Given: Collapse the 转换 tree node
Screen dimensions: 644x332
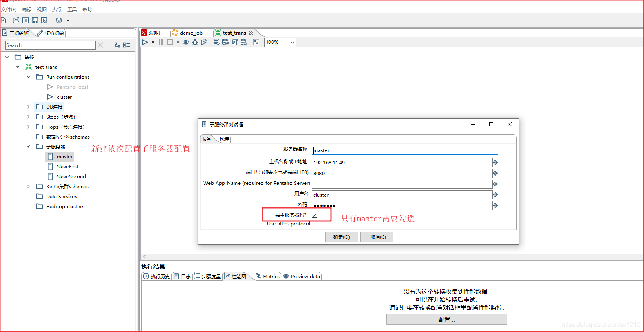Looking at the screenshot, I should (7, 57).
